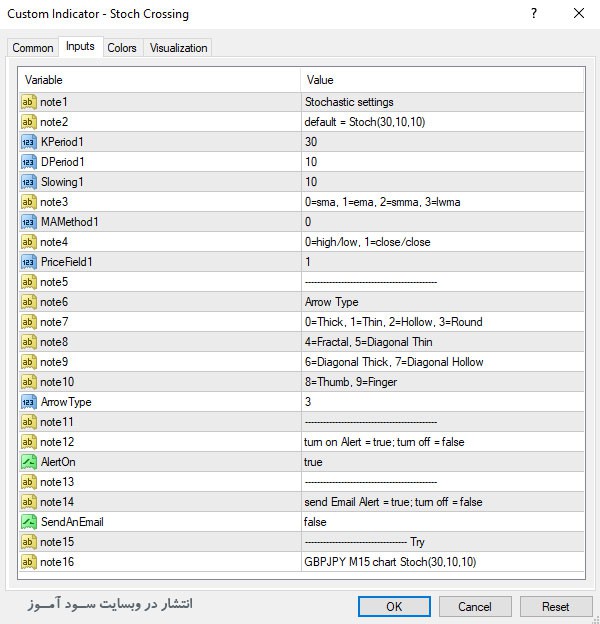Click the integer icon beside DPeriod1
This screenshot has height=624, width=600.
click(28, 162)
